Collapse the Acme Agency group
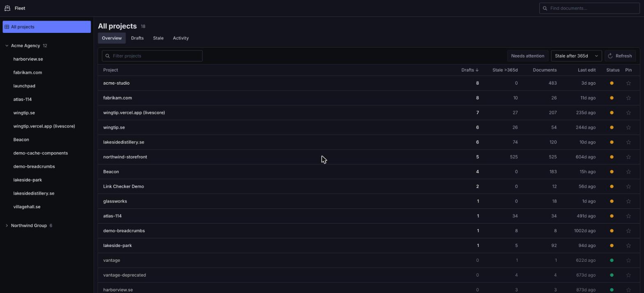The height and width of the screenshot is (293, 644). coord(7,46)
